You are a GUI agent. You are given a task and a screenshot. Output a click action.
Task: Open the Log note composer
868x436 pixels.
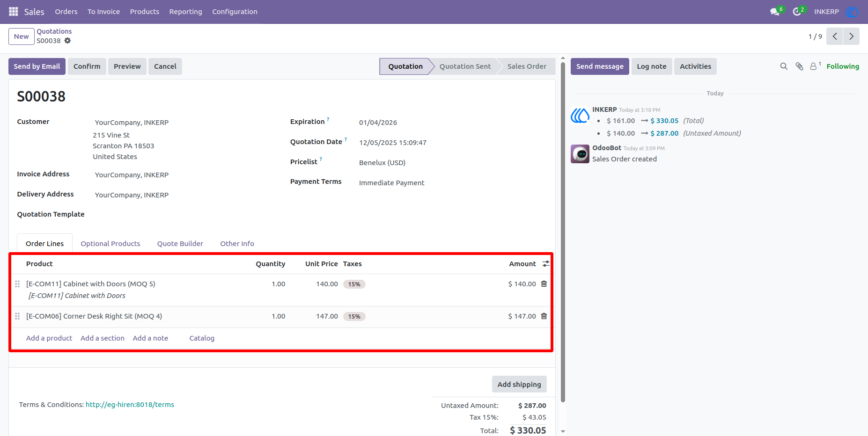coord(652,66)
